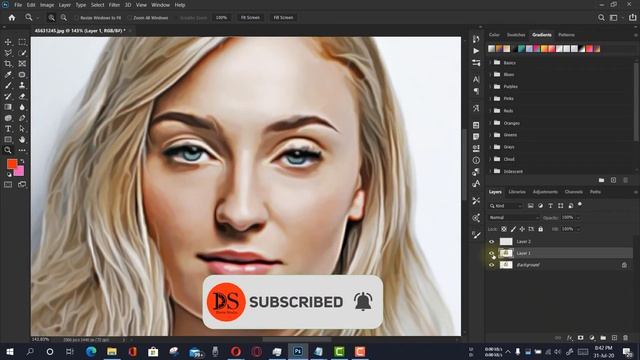640x360 pixels.
Task: Select the Hand tool
Action: tap(22, 140)
